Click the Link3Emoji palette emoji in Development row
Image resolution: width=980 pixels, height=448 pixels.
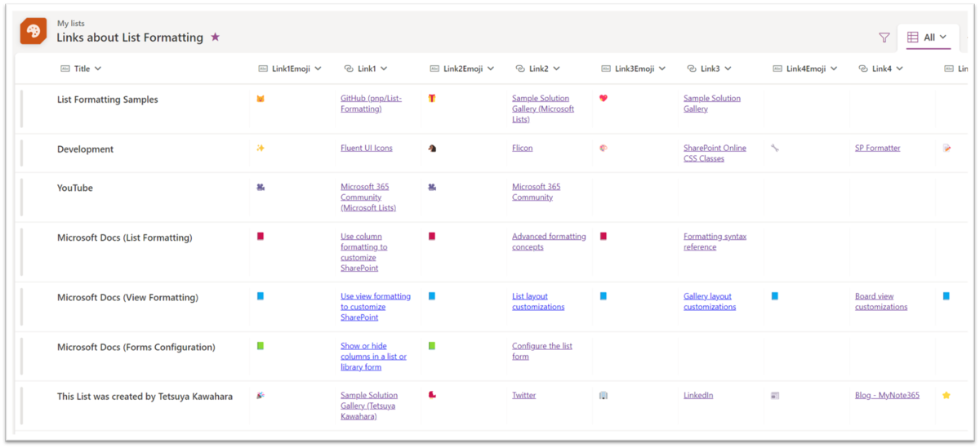click(604, 148)
